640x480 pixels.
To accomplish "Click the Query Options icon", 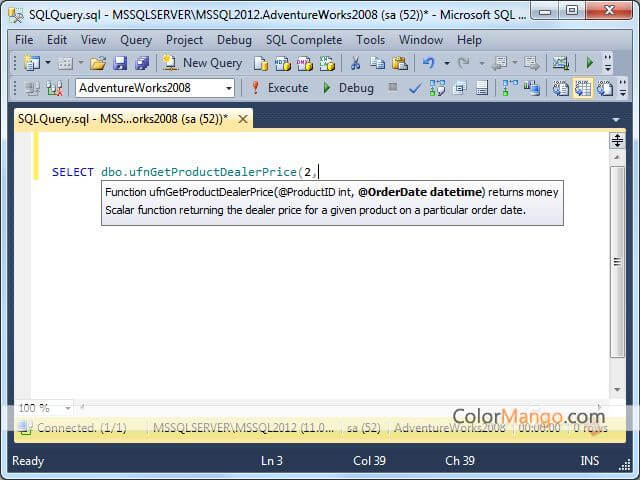I will (460, 88).
